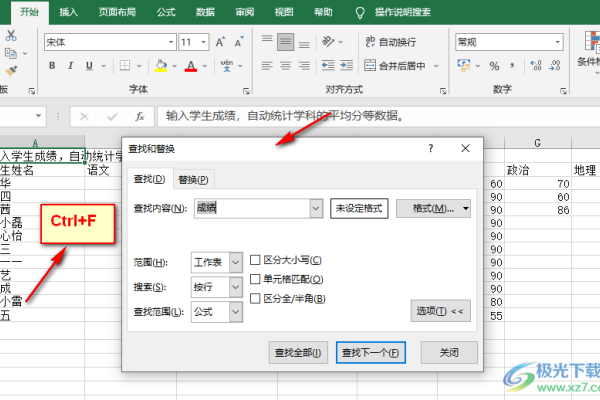Open the font size 11 dropdown
This screenshot has width=600, height=400.
pos(204,42)
